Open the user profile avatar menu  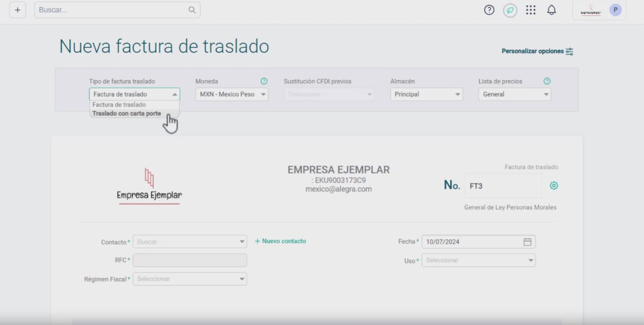pyautogui.click(x=615, y=10)
